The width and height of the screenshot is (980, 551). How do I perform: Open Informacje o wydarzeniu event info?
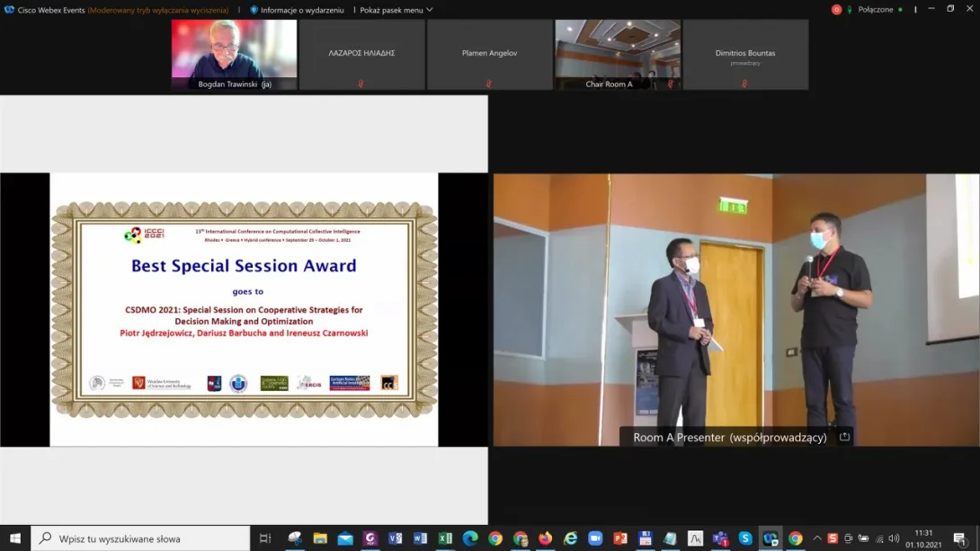coord(298,10)
